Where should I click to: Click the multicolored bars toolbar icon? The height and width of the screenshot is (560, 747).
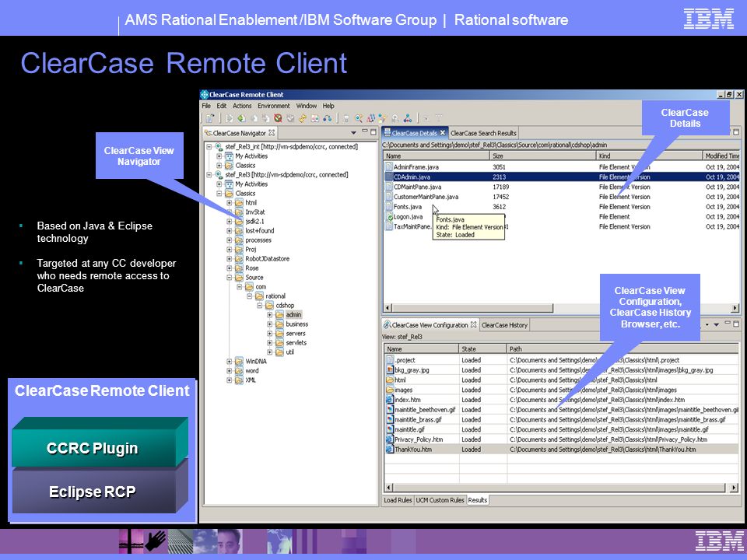click(x=370, y=118)
